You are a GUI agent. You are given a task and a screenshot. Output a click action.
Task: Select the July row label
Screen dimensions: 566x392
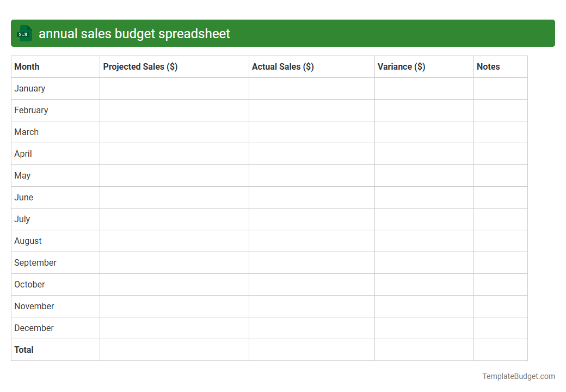point(22,219)
